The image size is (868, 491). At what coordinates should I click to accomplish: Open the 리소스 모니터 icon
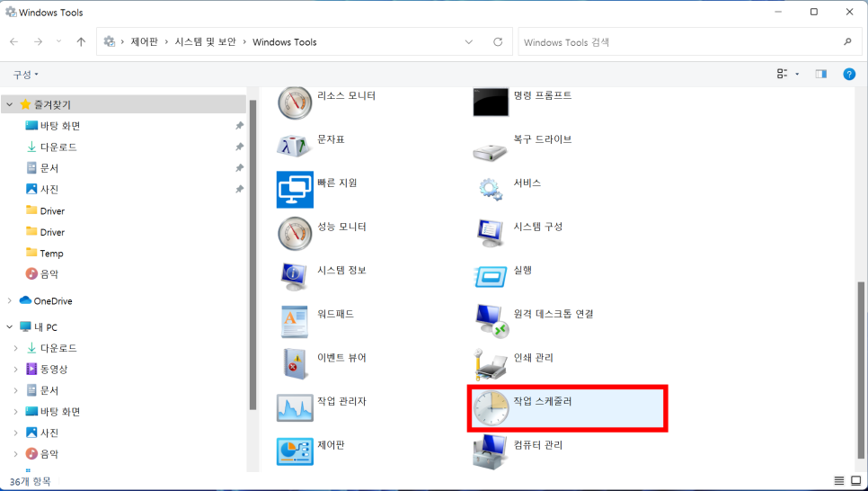(295, 103)
